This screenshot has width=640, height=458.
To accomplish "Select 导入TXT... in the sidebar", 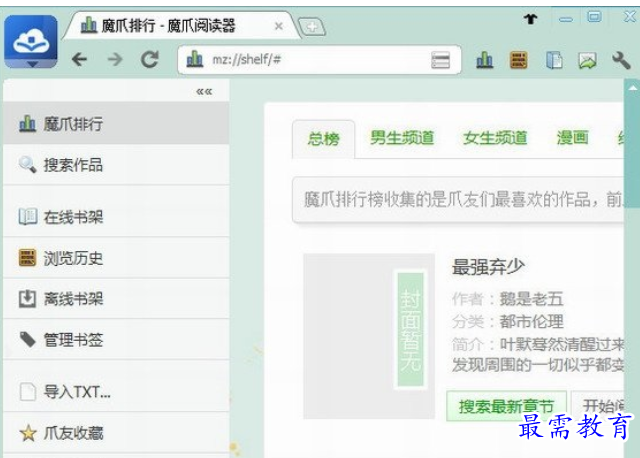I will [x=116, y=392].
